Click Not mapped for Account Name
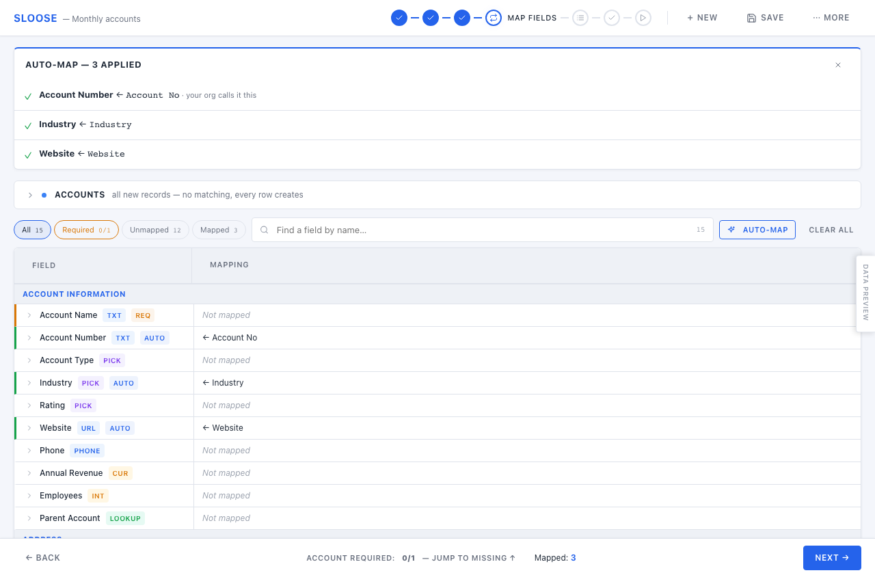 pyautogui.click(x=226, y=315)
